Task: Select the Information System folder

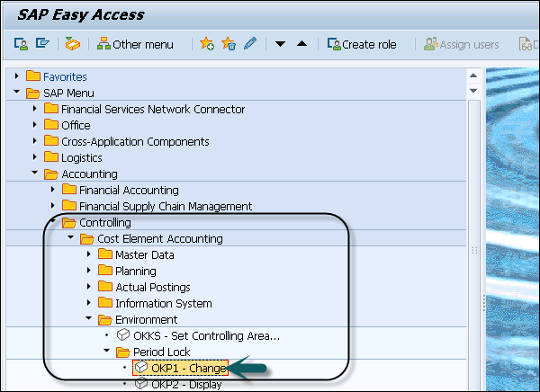Action: 163,303
